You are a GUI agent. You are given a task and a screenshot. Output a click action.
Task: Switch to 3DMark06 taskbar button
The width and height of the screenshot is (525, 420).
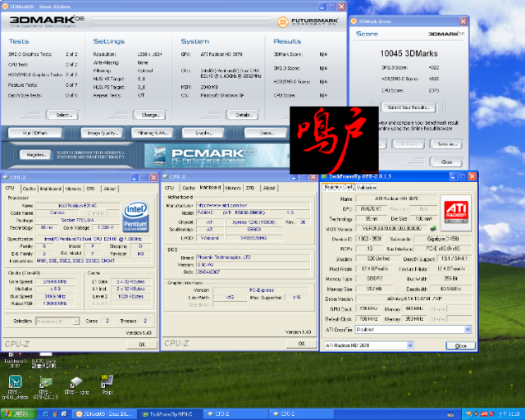pos(104,414)
